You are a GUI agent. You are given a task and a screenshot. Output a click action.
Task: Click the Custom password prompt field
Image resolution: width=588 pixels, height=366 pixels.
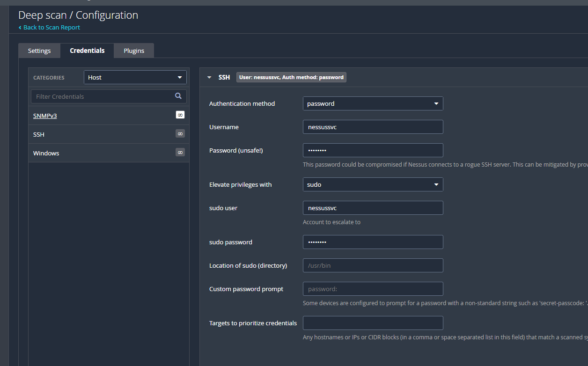point(373,289)
